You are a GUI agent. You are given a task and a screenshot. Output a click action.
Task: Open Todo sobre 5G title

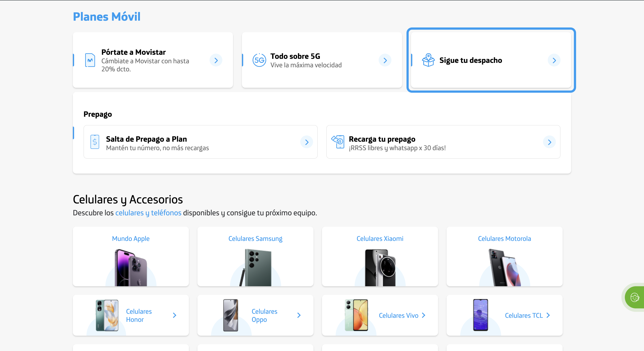pyautogui.click(x=295, y=56)
